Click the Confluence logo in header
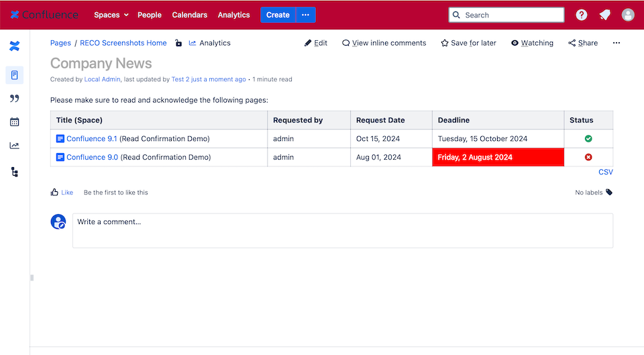This screenshot has width=644, height=355. (44, 15)
